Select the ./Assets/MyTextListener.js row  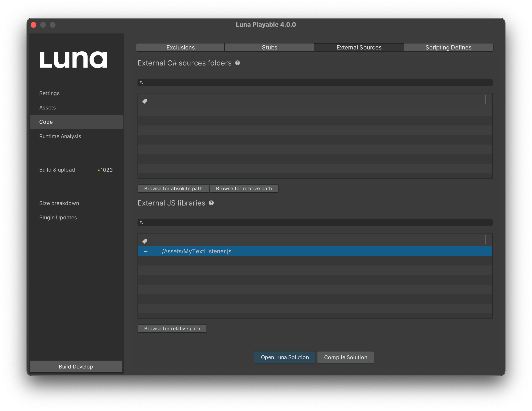tap(315, 251)
